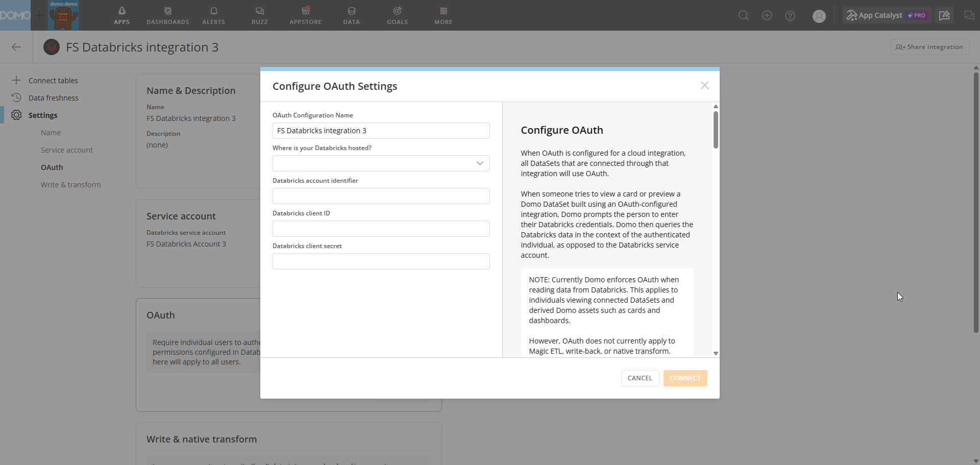
Task: Click the Write & native transform heading
Action: [x=202, y=439]
